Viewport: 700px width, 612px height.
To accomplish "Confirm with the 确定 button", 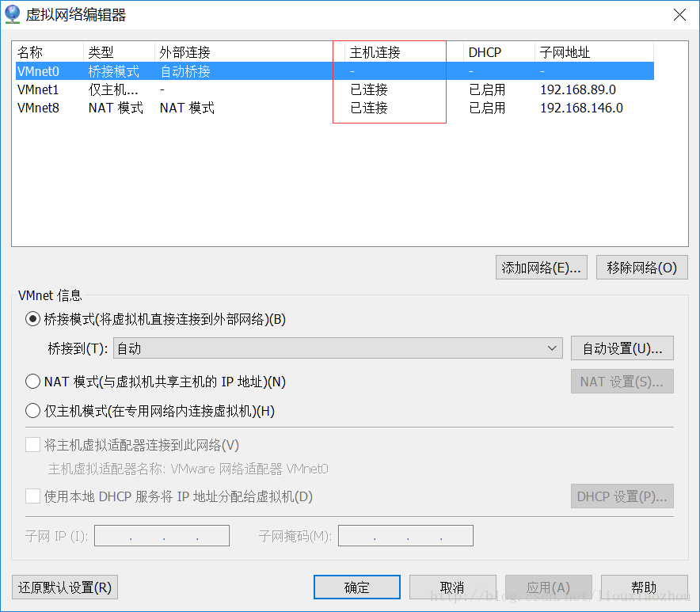I will 356,587.
